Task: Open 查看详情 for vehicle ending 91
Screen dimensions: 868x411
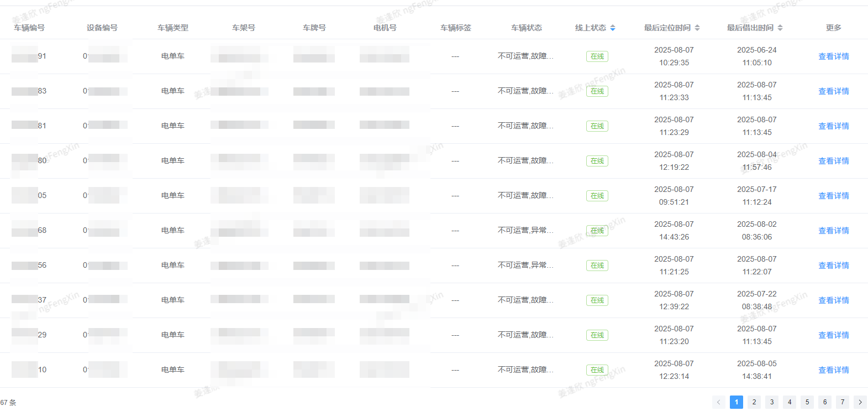Action: pos(833,56)
